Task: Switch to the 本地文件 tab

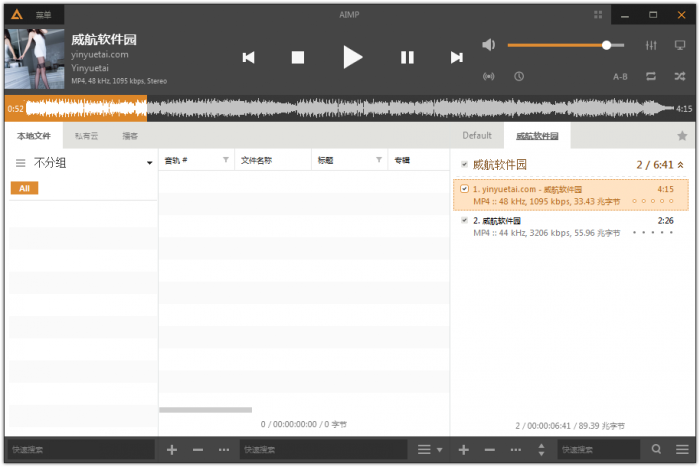Action: (34, 136)
